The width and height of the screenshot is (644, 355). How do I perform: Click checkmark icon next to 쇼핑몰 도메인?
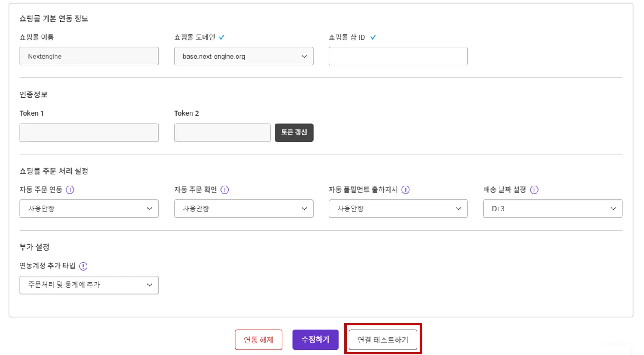tap(222, 37)
